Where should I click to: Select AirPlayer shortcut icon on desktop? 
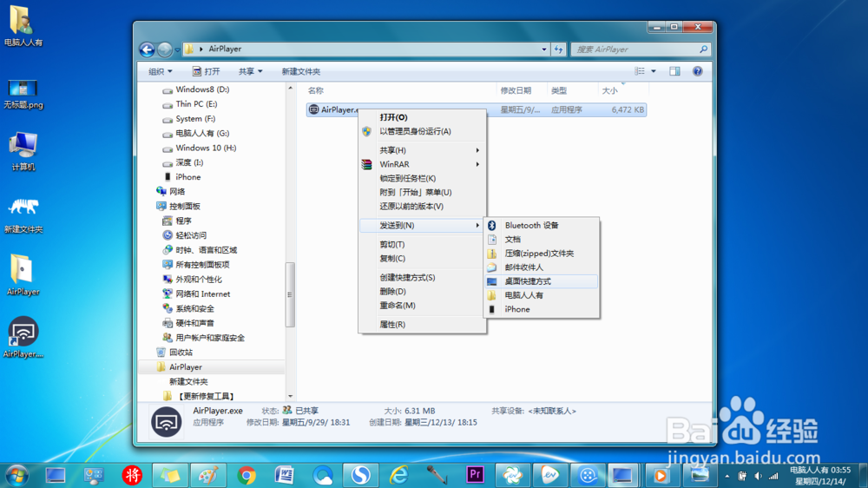coord(23,337)
